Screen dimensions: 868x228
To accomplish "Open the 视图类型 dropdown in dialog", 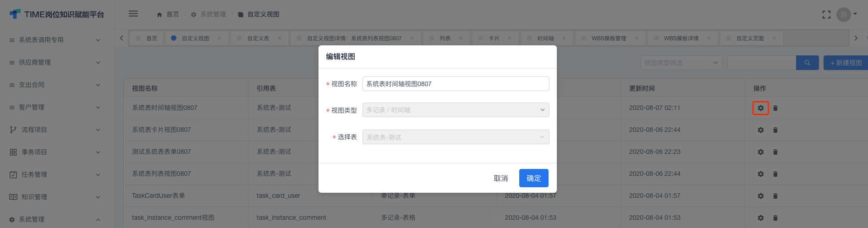I will [456, 110].
